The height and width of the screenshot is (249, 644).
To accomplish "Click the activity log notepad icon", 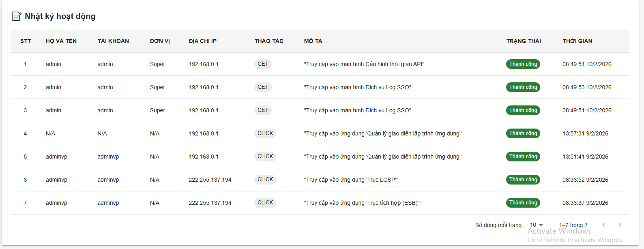I will tap(17, 16).
